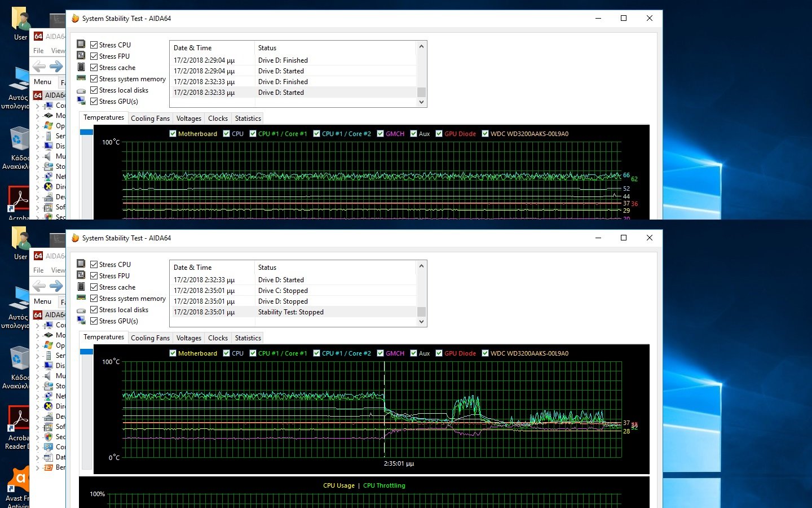Hide GPU Diode temperature line in lower graph
The height and width of the screenshot is (508, 812).
click(439, 353)
